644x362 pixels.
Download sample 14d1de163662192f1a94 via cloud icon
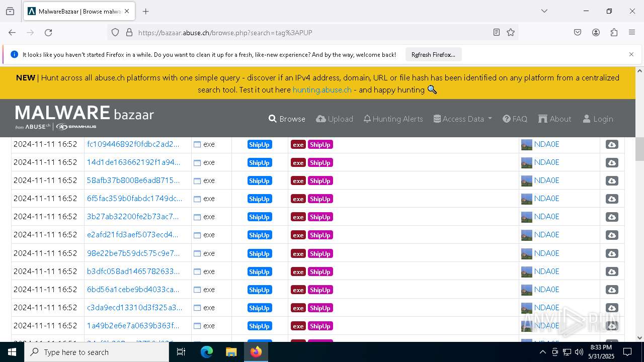tap(612, 162)
